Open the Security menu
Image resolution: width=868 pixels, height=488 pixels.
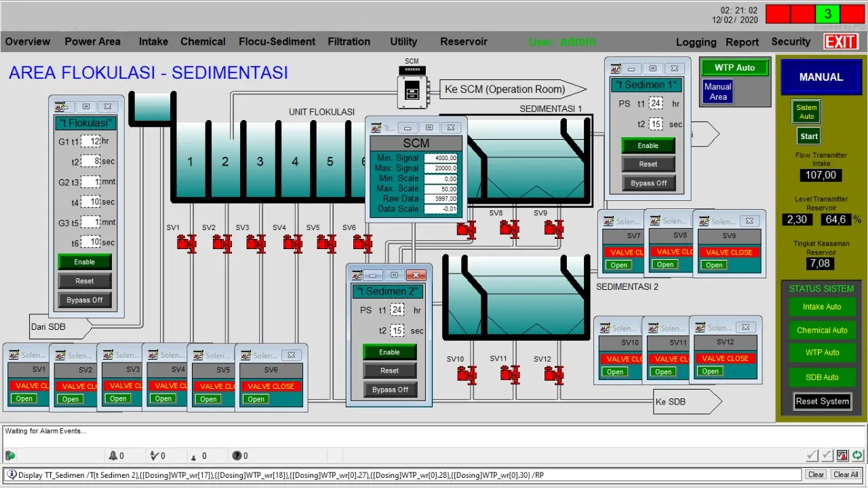(x=791, y=42)
